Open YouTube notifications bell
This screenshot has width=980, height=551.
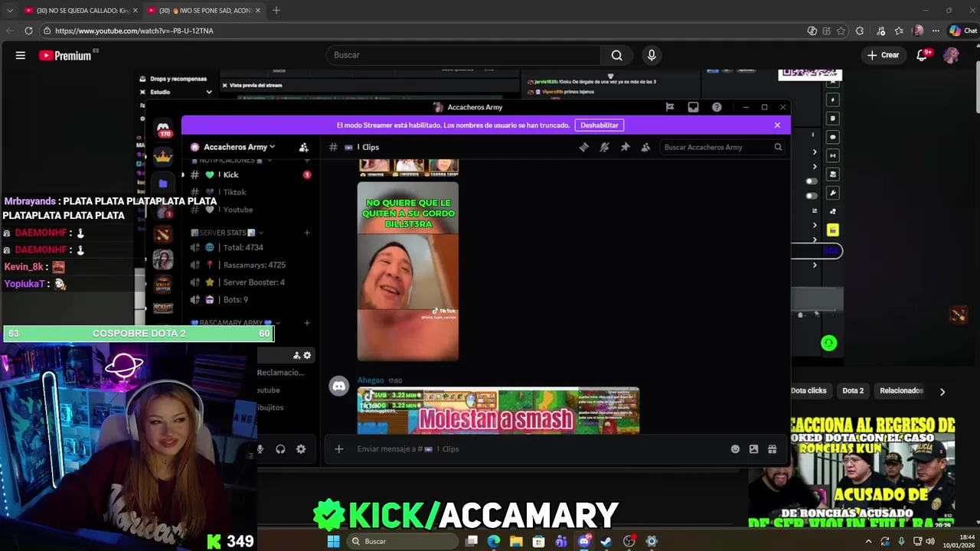tap(922, 55)
